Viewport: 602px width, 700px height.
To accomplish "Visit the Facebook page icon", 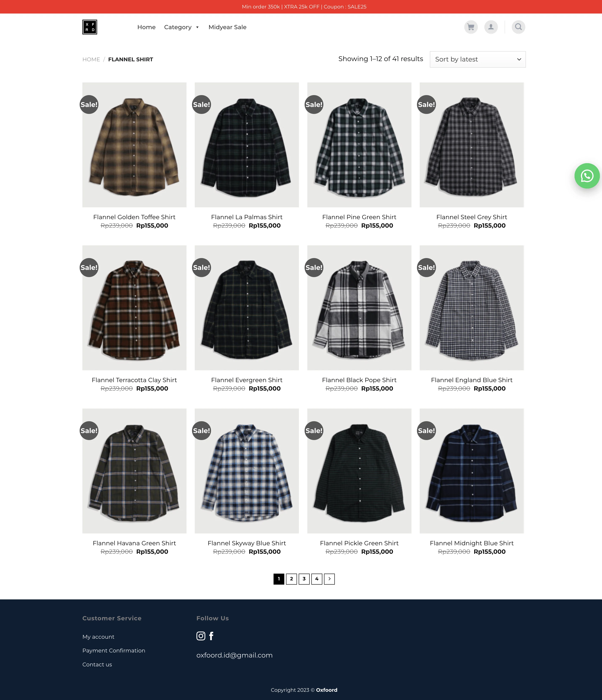I will (x=211, y=636).
